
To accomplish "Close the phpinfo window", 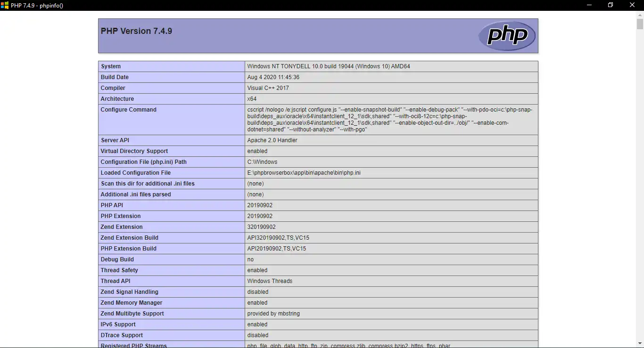I will pos(632,5).
